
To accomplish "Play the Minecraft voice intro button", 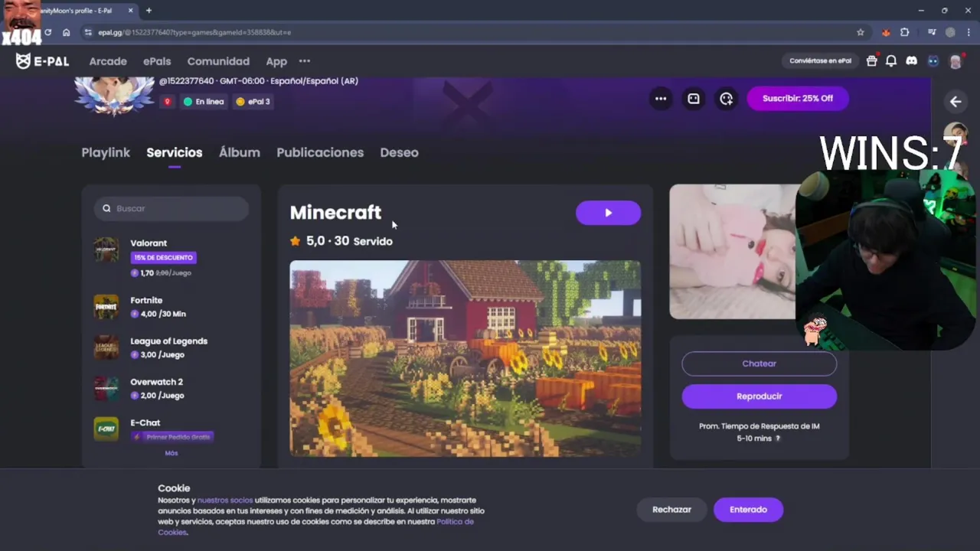I will (608, 213).
